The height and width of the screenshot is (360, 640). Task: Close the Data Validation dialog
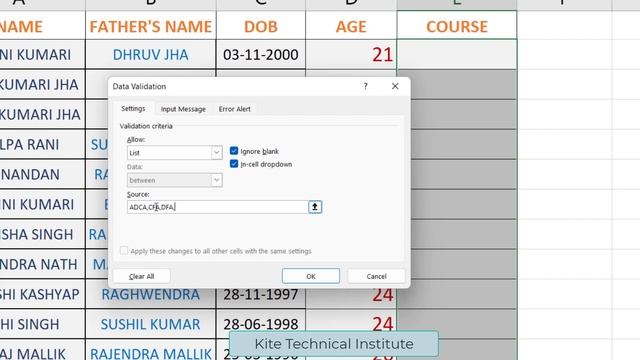pyautogui.click(x=395, y=86)
